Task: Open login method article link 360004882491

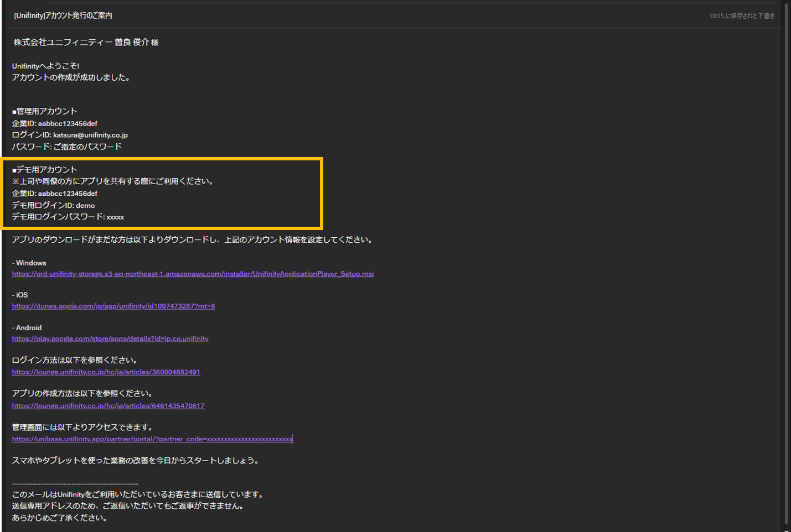Action: click(x=106, y=372)
